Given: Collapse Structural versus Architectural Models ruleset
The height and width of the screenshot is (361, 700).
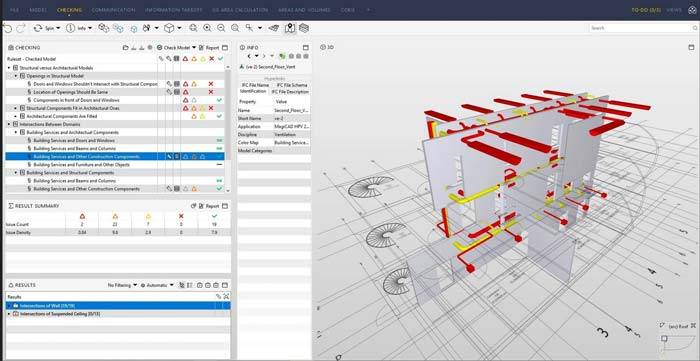Looking at the screenshot, I should [9, 68].
